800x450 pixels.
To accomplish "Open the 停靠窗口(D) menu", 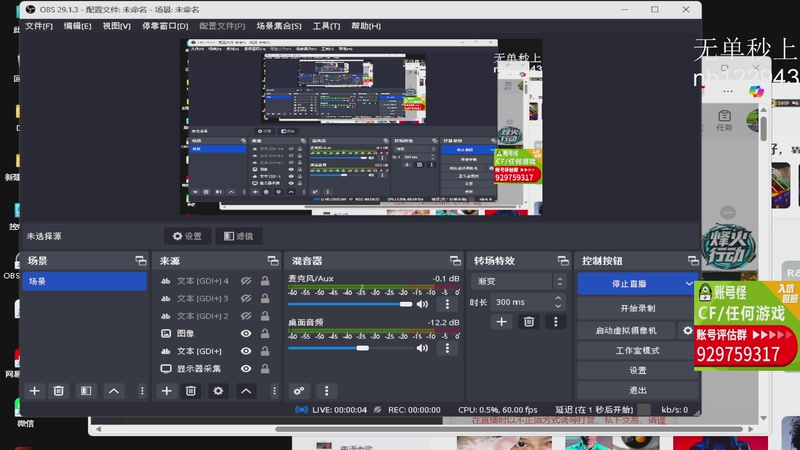I will [165, 26].
